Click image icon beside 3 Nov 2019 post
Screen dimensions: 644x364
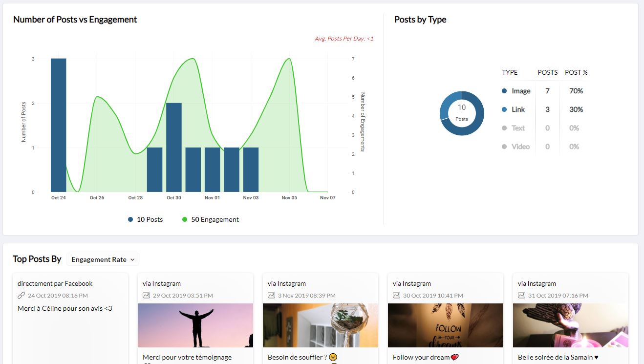(x=271, y=296)
